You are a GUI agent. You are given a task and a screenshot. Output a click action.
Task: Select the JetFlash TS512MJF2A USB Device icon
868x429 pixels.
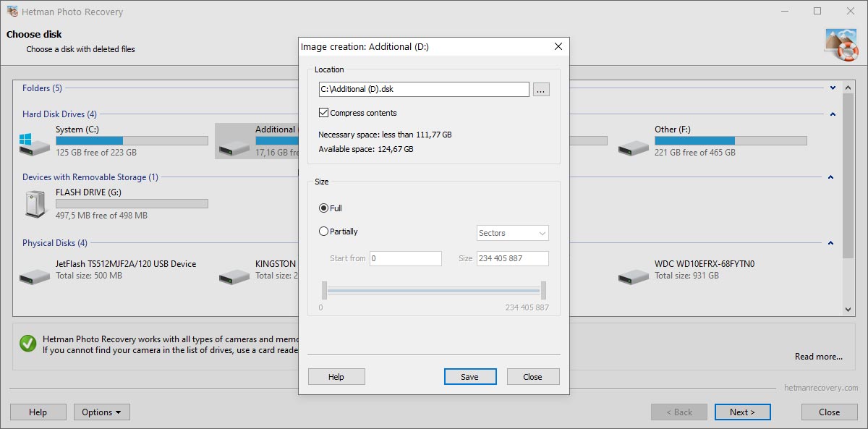click(x=35, y=276)
